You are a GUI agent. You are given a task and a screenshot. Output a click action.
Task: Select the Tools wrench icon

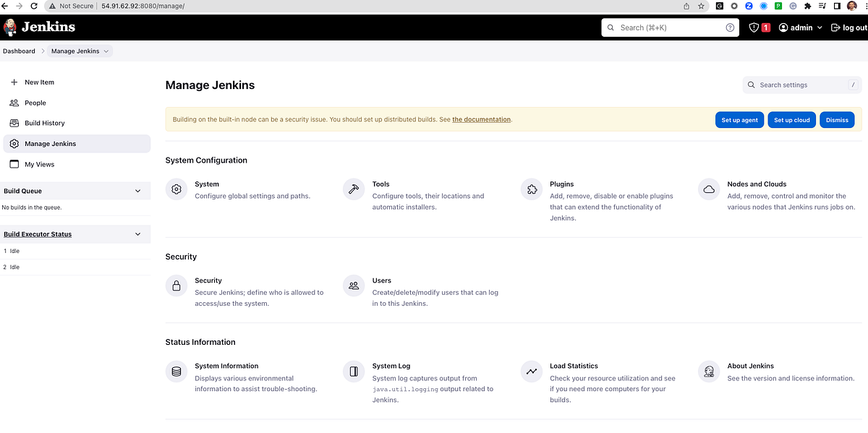(353, 189)
